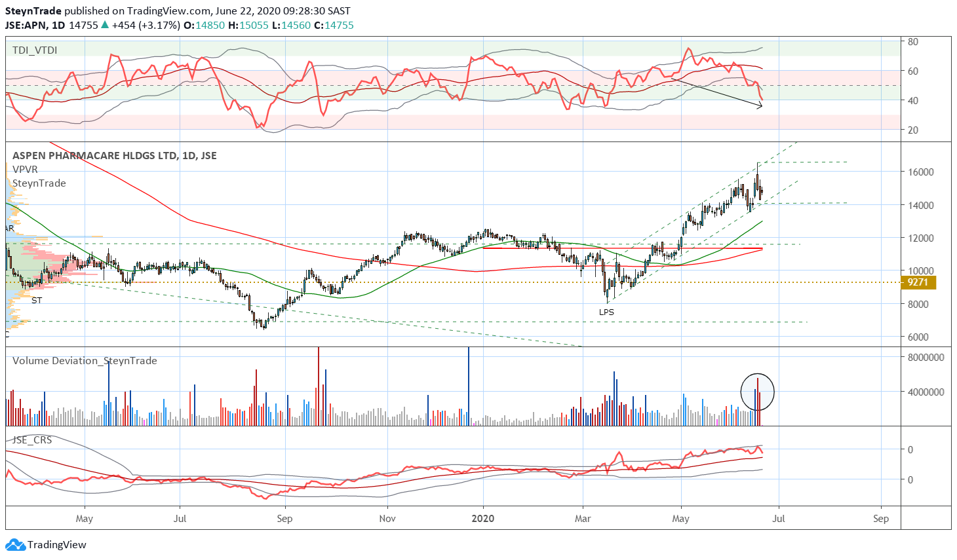
Task: Click the 8000000 volume axis value
Action: click(x=926, y=358)
